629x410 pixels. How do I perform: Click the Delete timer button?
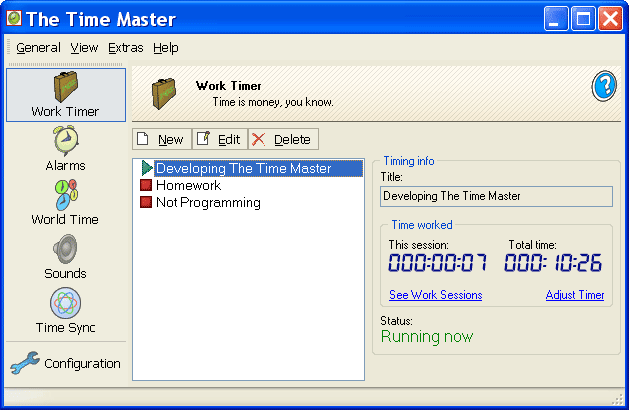pyautogui.click(x=282, y=140)
